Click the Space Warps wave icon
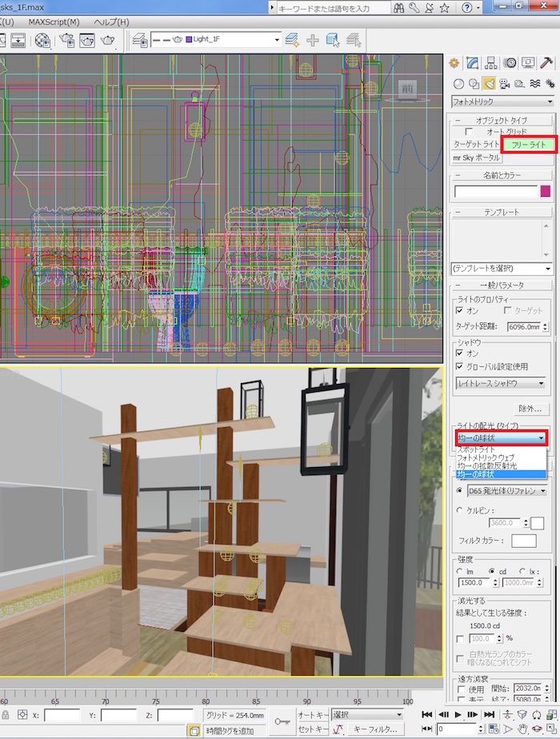560x739 pixels. [x=534, y=83]
